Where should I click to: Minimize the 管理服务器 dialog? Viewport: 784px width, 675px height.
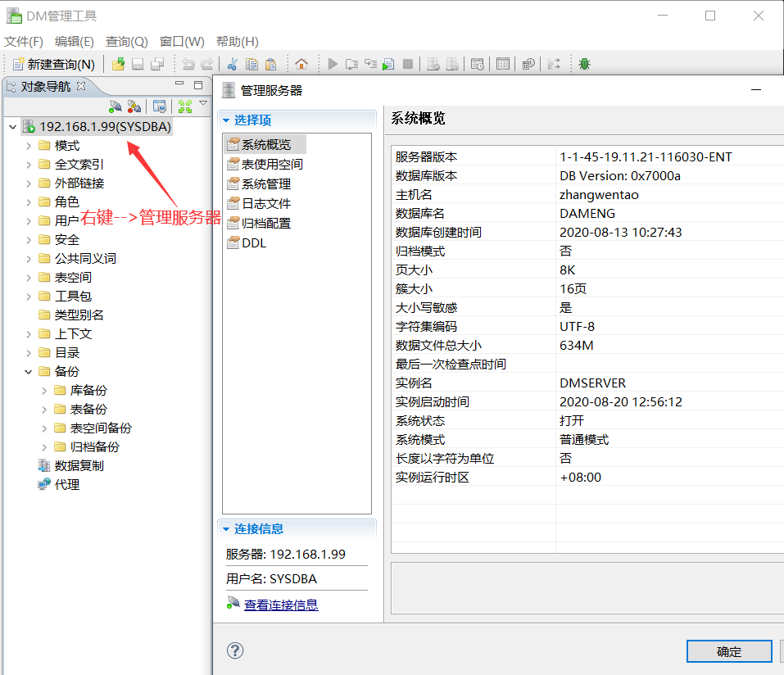[x=756, y=90]
